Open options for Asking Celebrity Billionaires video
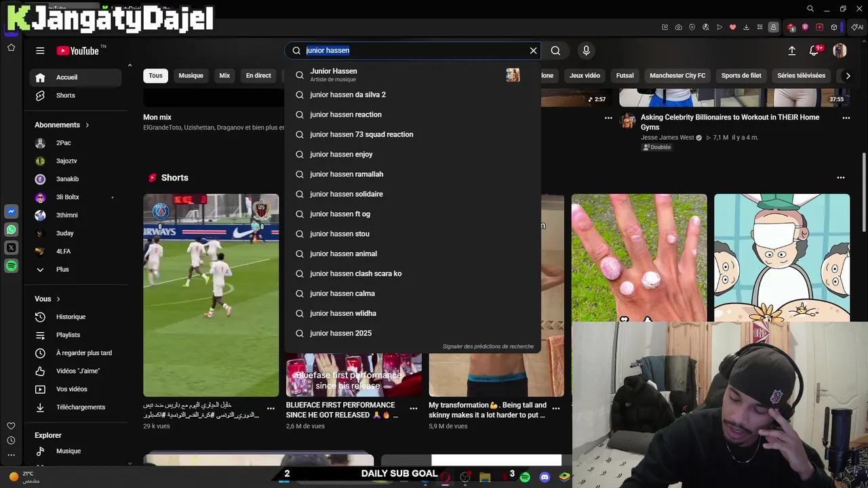 pyautogui.click(x=846, y=118)
